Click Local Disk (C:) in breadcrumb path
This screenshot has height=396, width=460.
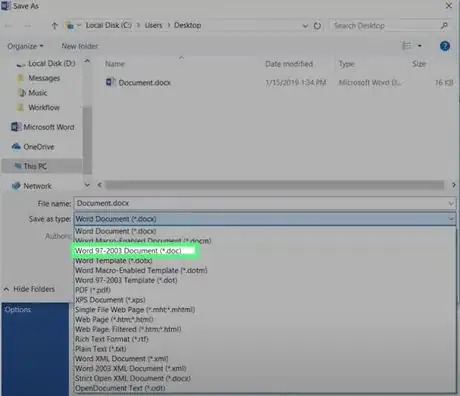109,25
